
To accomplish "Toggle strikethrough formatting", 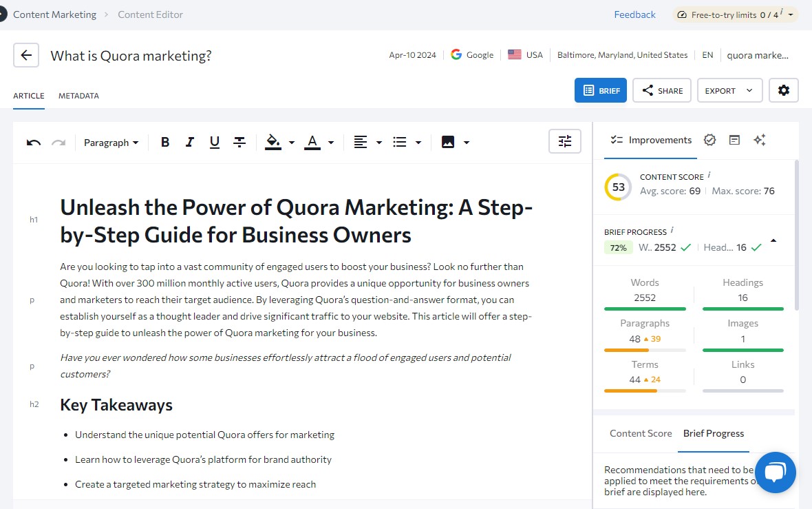I will (x=239, y=142).
